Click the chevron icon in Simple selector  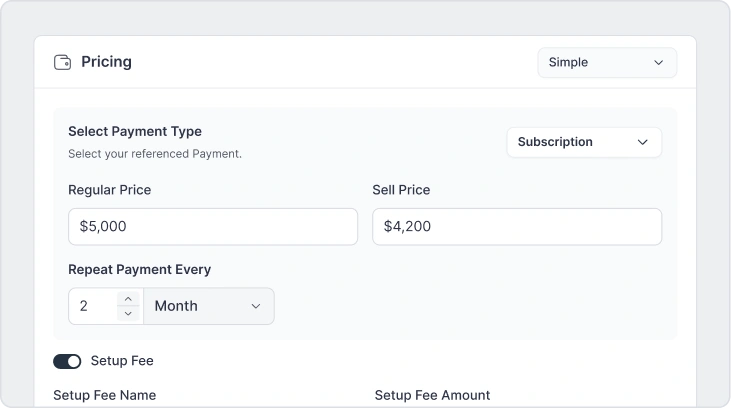[x=658, y=62]
